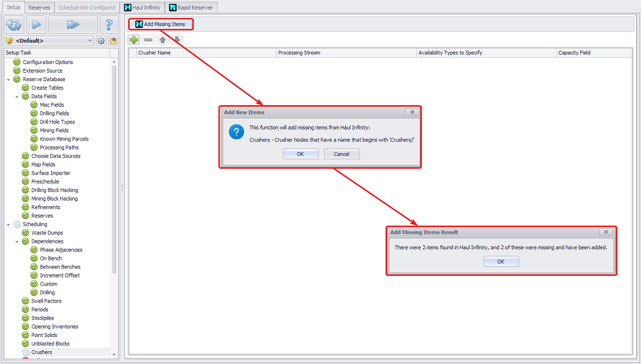Switch to the Setup tab
This screenshot has width=641, height=364.
(x=13, y=7)
